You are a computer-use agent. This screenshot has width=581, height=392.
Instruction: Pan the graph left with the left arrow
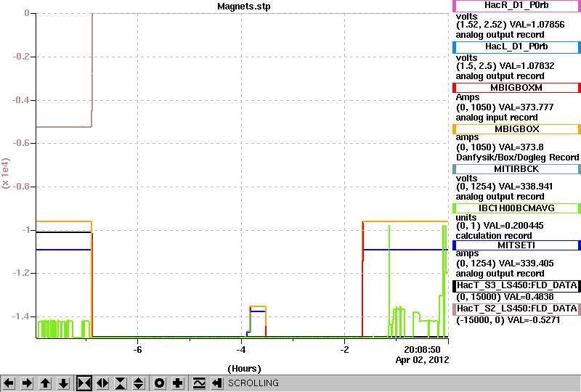[x=9, y=383]
